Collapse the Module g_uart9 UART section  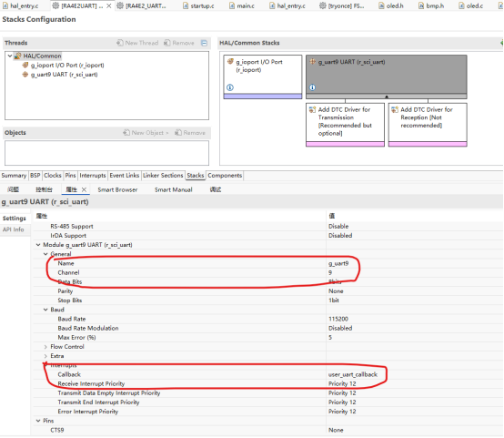(x=38, y=245)
